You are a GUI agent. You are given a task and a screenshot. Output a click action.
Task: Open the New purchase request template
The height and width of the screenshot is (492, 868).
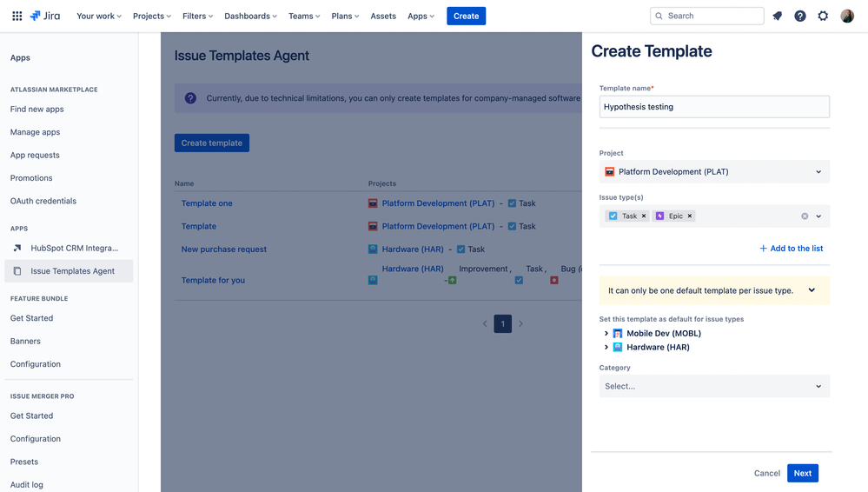click(224, 249)
